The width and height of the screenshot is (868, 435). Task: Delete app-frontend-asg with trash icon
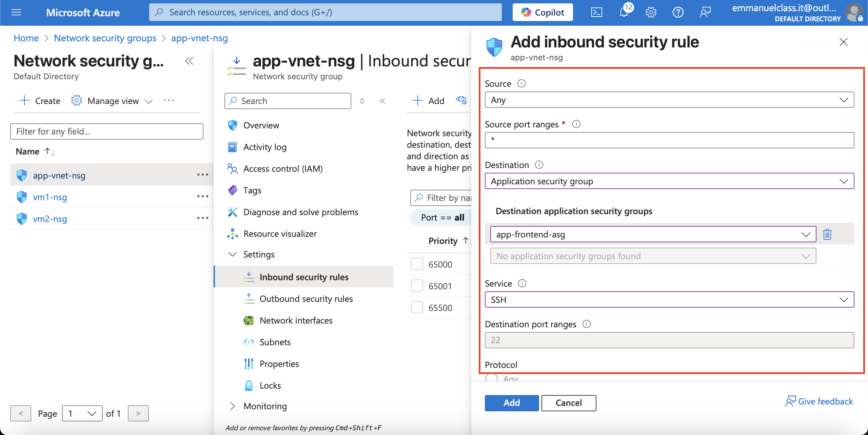click(x=827, y=234)
